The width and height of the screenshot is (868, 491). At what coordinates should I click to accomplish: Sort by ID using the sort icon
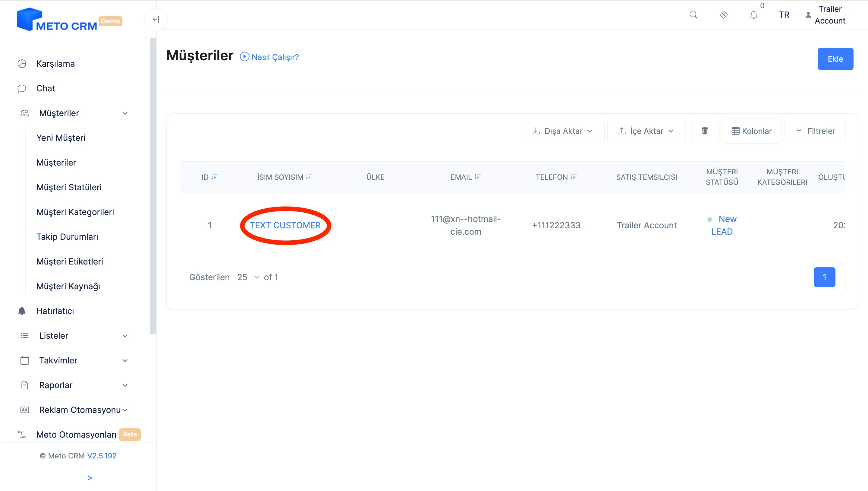point(214,177)
